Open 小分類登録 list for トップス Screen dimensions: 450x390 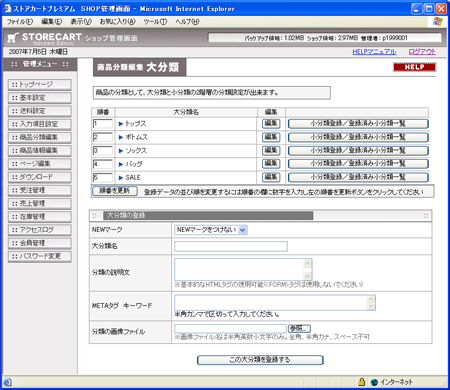(358, 124)
